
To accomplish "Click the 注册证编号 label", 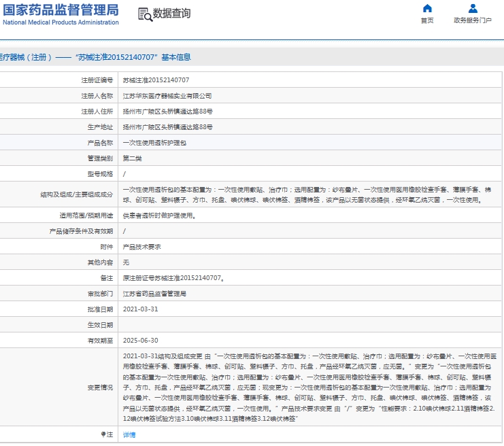I will [x=97, y=80].
